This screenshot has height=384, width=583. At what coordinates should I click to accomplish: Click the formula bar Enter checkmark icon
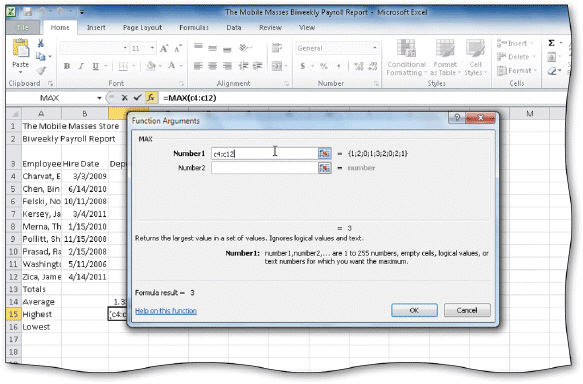coord(137,98)
